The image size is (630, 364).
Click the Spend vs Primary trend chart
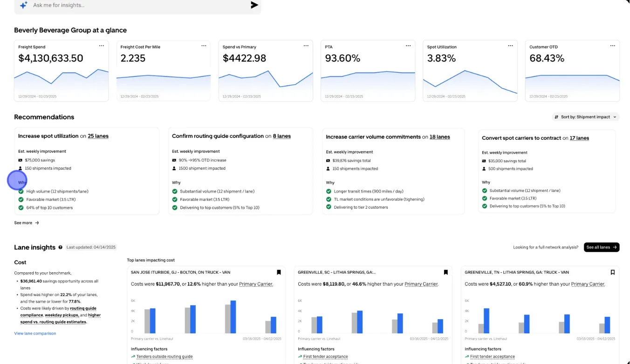(266, 82)
